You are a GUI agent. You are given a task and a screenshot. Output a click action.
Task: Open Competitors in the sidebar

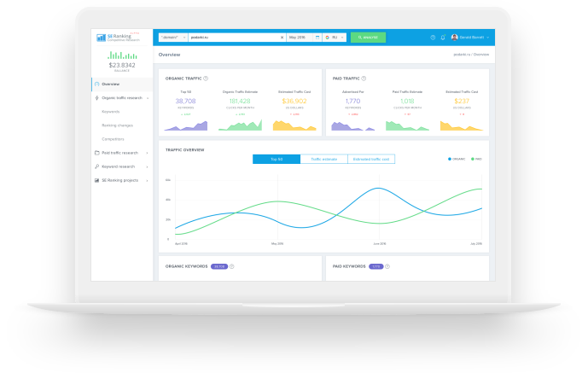pos(113,139)
